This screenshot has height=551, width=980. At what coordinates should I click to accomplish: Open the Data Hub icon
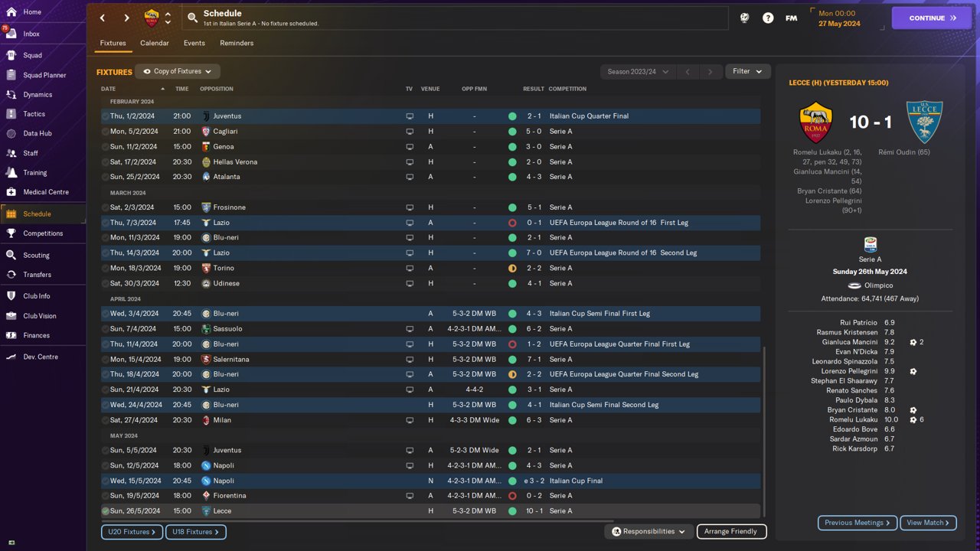pyautogui.click(x=11, y=133)
